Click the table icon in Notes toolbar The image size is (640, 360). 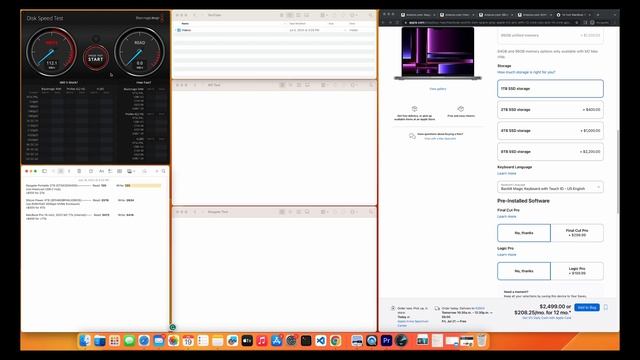(119, 171)
